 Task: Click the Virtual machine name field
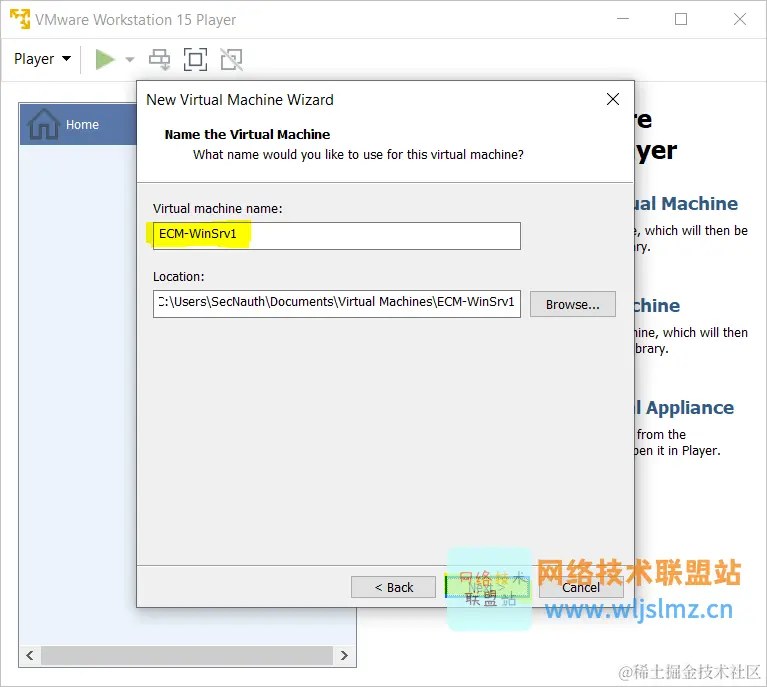click(337, 236)
